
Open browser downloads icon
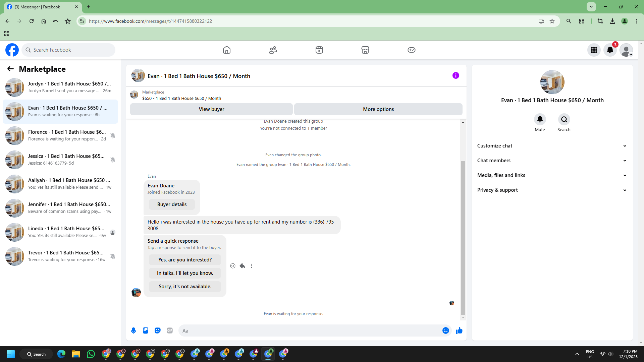pos(612,21)
